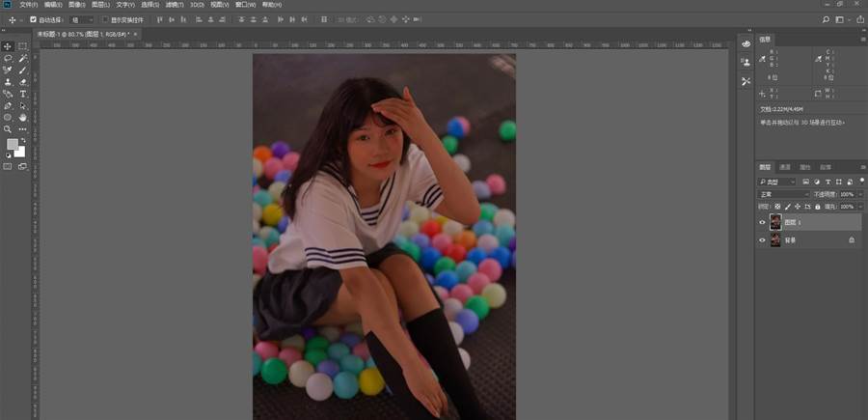Image resolution: width=868 pixels, height=420 pixels.
Task: Switch to the 通道 channels tab
Action: [x=785, y=167]
